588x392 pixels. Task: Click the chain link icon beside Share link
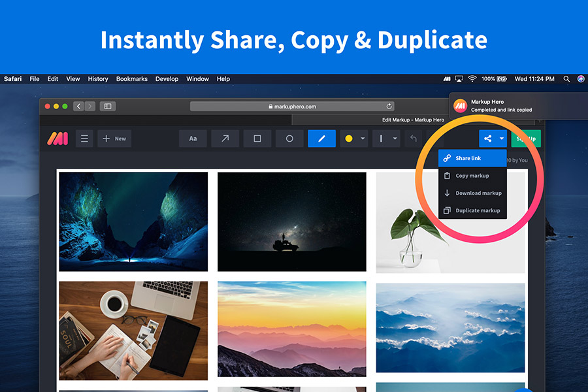tap(447, 158)
